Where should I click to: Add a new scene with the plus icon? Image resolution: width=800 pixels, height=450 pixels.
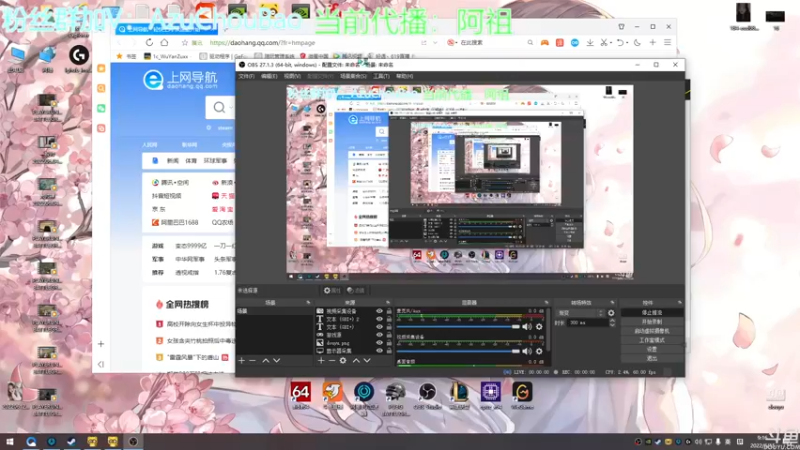pos(242,361)
